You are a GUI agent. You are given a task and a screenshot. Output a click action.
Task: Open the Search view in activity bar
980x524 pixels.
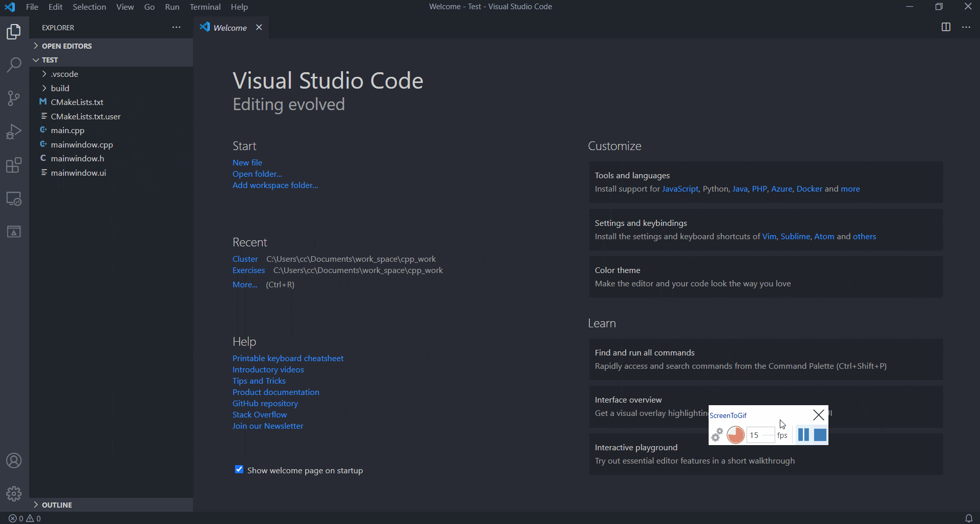[14, 65]
